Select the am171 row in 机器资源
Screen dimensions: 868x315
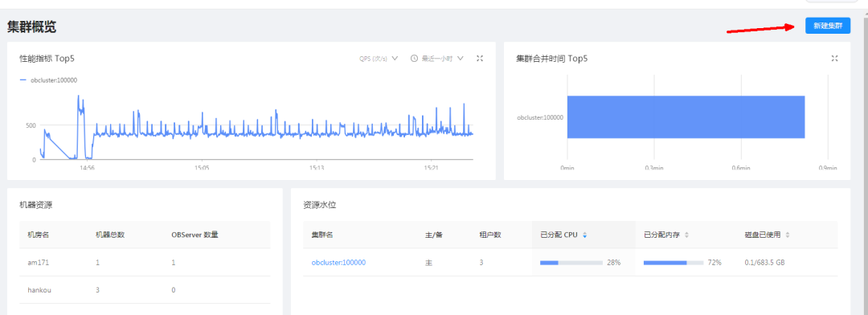[x=145, y=263]
